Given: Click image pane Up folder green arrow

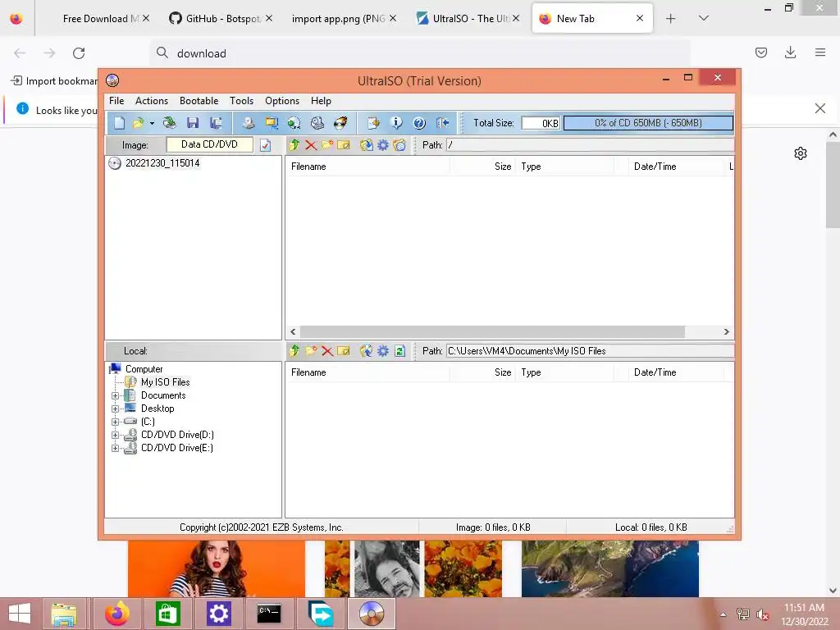Looking at the screenshot, I should coord(294,145).
